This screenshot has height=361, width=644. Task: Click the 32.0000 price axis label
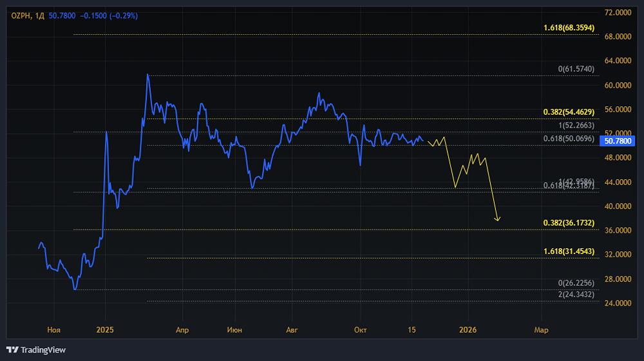618,255
